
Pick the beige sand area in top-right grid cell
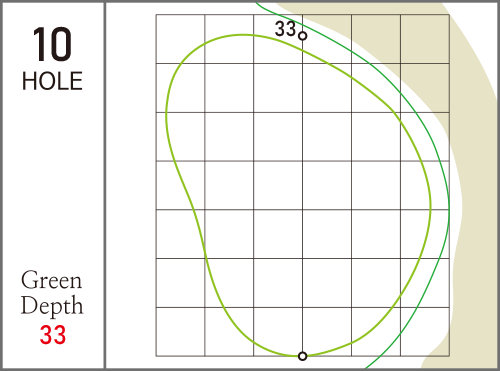coord(425,39)
